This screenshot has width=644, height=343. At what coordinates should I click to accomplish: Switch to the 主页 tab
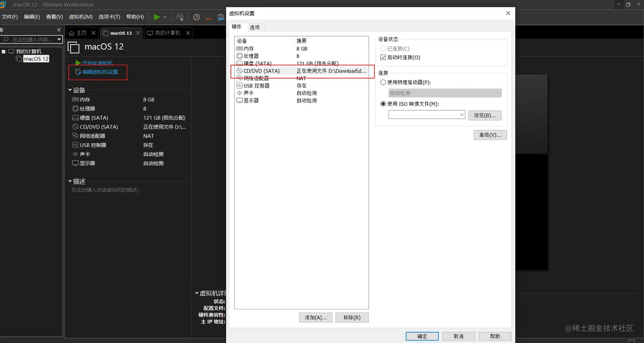[78, 33]
